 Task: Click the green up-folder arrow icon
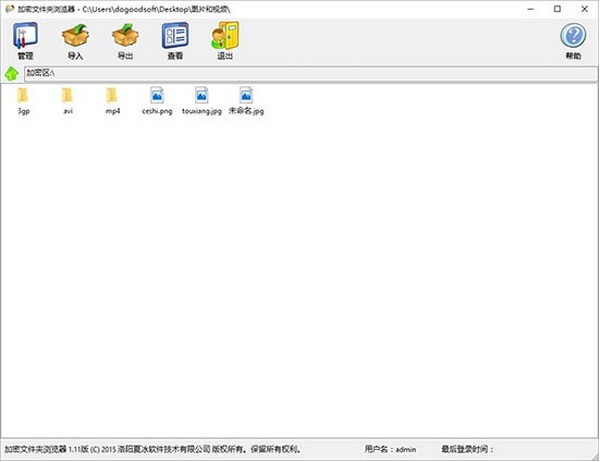pyautogui.click(x=12, y=73)
